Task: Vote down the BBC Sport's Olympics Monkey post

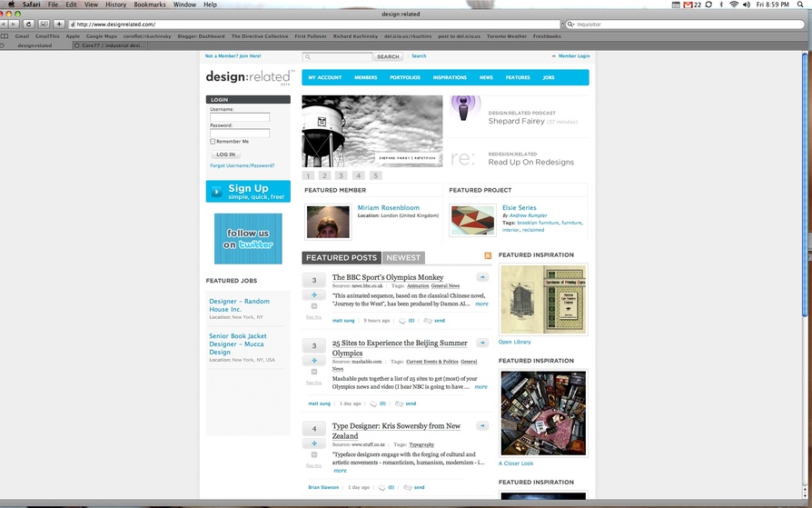Action: tap(314, 306)
